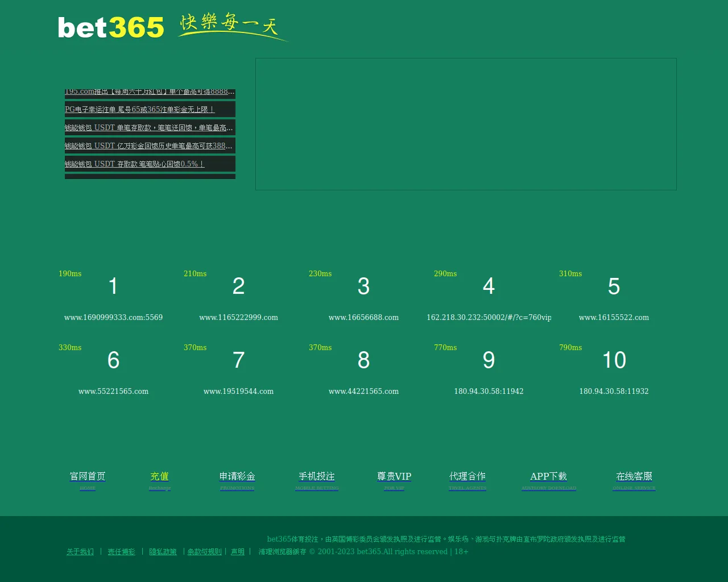Viewport: 728px width, 582px height.
Task: Choose line number 4
Action: click(489, 286)
